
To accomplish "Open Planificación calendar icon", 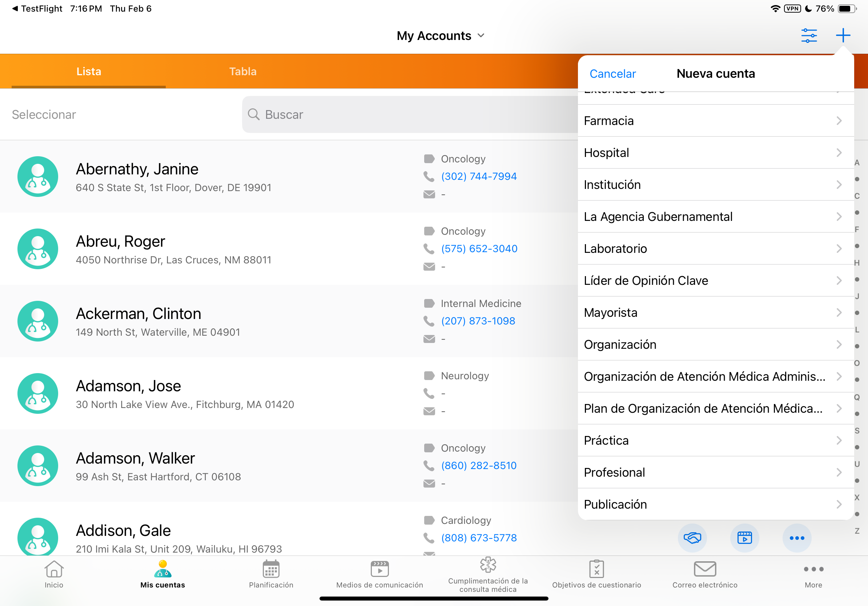I will pyautogui.click(x=271, y=569).
